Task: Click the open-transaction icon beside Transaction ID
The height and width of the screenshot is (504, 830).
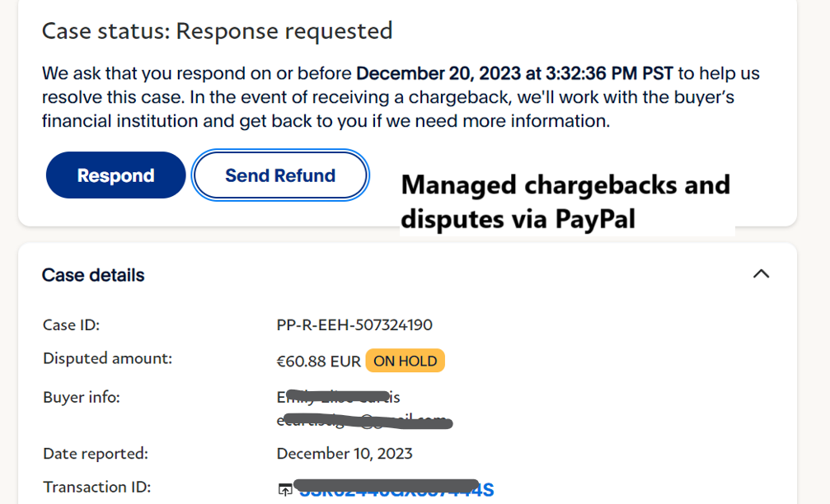Action: click(x=284, y=490)
